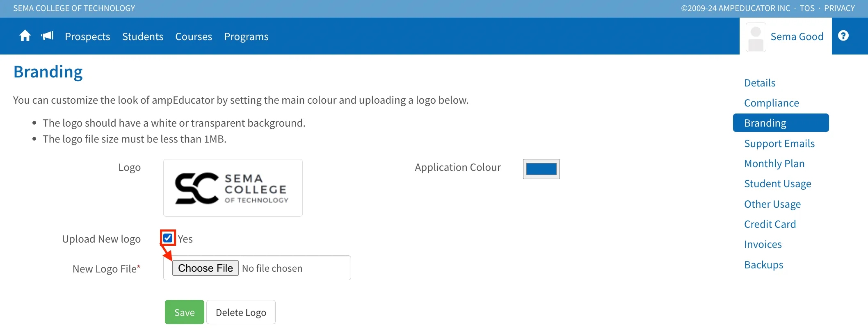Open the Sema Good user menu
The image size is (868, 336).
pyautogui.click(x=786, y=37)
